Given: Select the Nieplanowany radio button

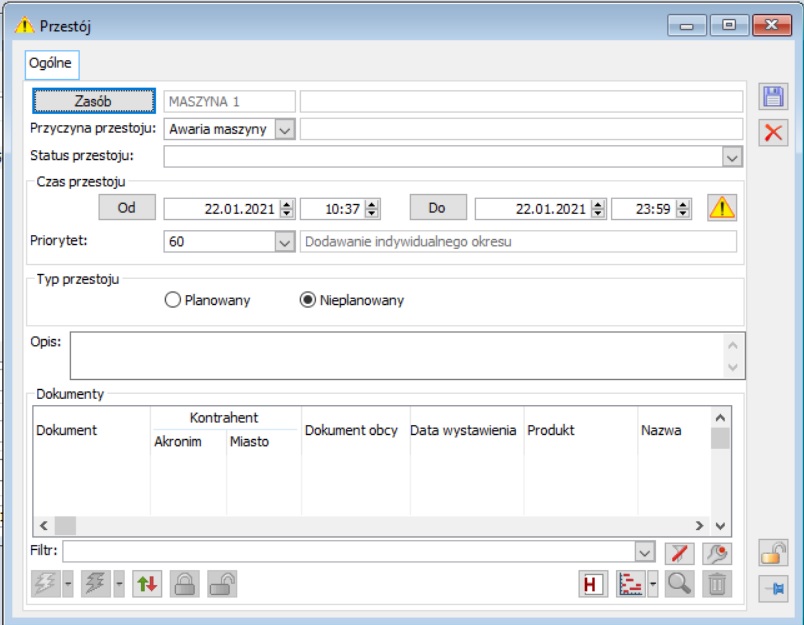Looking at the screenshot, I should (308, 300).
